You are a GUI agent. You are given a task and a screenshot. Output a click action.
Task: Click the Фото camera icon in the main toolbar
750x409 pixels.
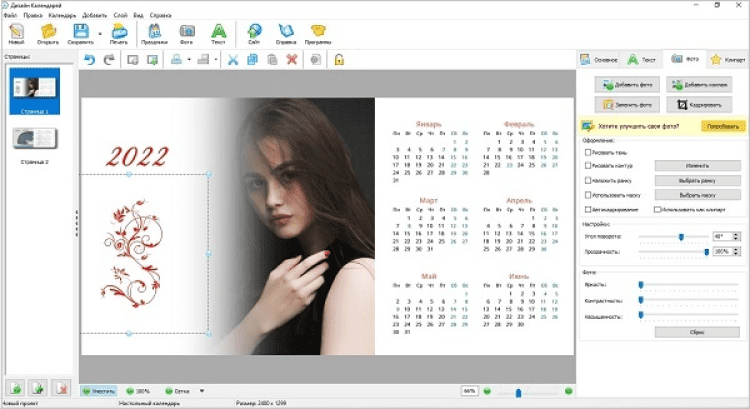click(187, 32)
